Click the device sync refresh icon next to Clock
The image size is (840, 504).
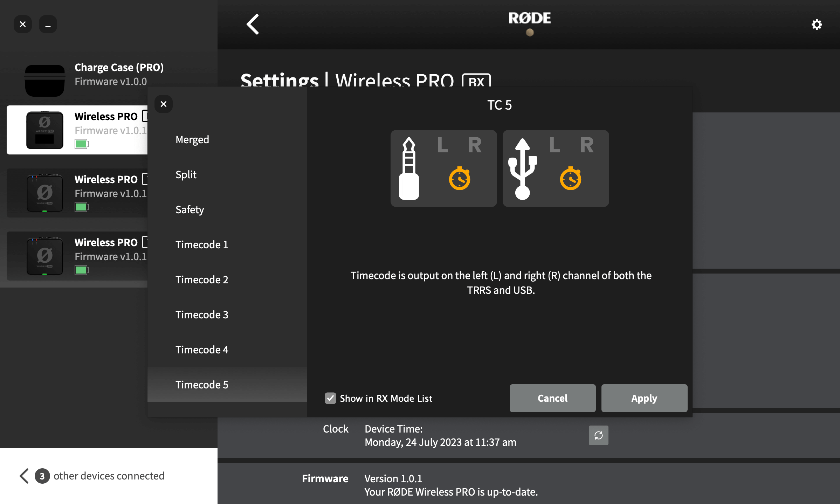point(599,436)
